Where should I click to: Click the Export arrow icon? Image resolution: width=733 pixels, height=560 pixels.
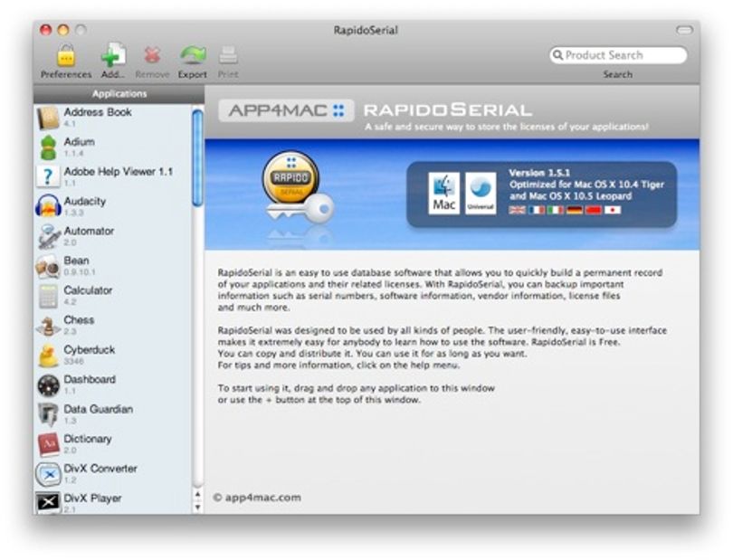click(x=193, y=55)
